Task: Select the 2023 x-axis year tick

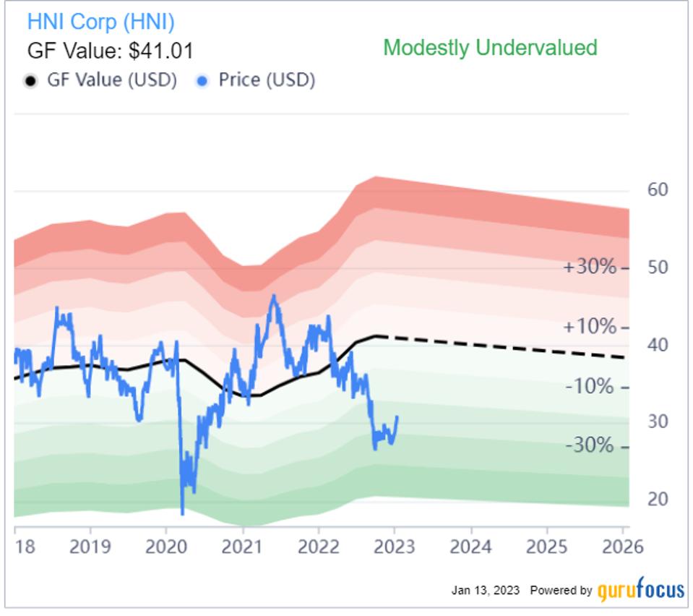Action: [395, 547]
